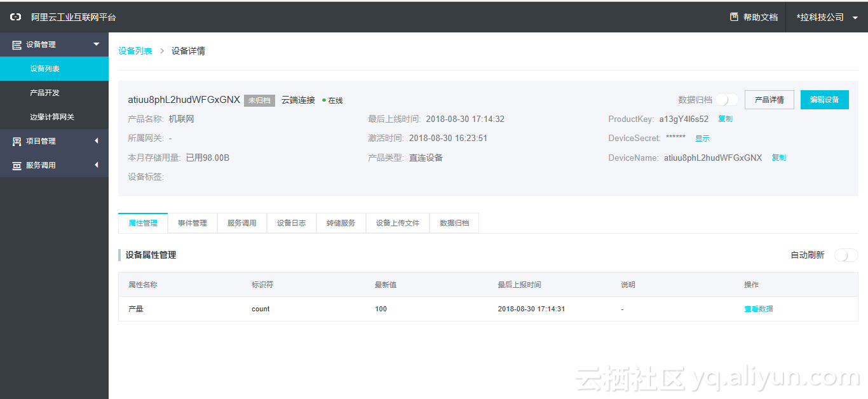Click the 操作 column header
Screen dimensions: 868x399
(x=751, y=285)
